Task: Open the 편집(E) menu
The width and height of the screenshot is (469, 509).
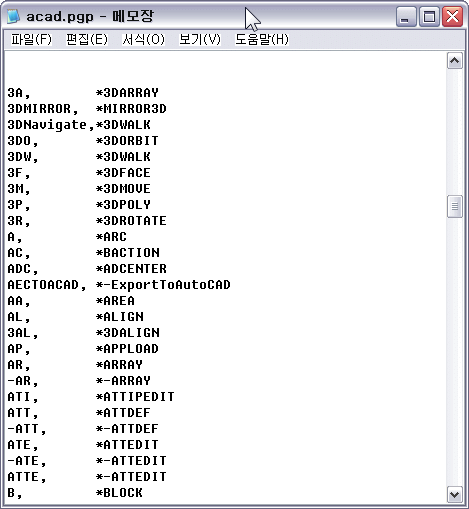Action: 87,39
